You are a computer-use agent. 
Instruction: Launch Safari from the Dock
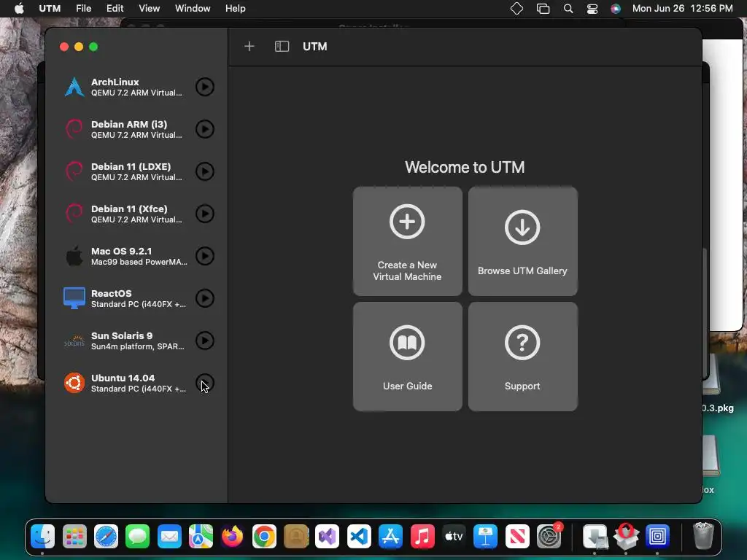tap(107, 537)
